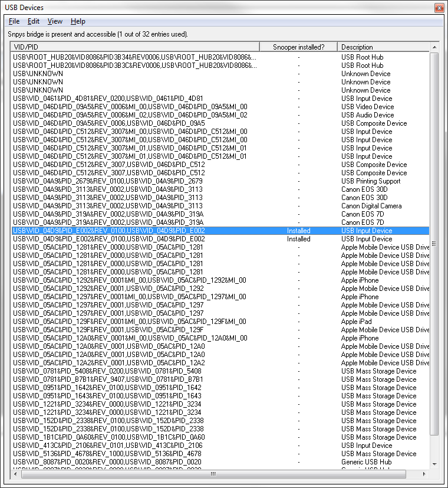Select the USB Printing Support row
Image resolution: width=448 pixels, height=488 pixels.
coord(220,181)
